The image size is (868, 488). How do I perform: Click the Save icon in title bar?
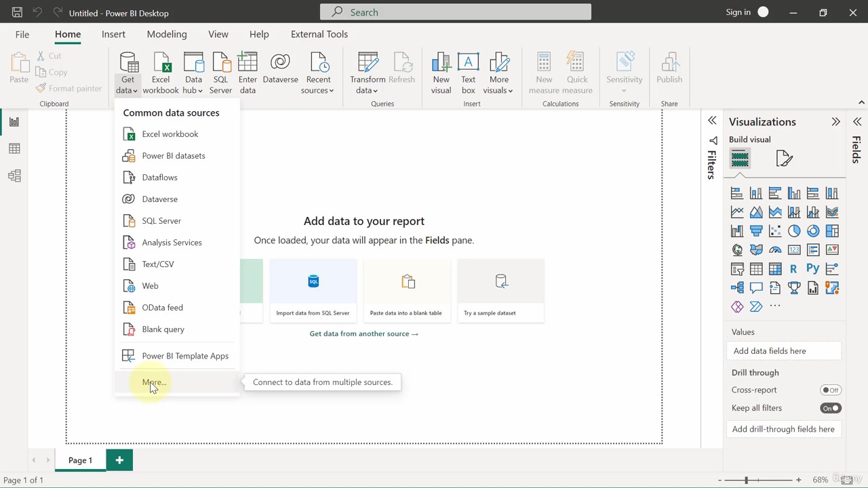coord(17,12)
